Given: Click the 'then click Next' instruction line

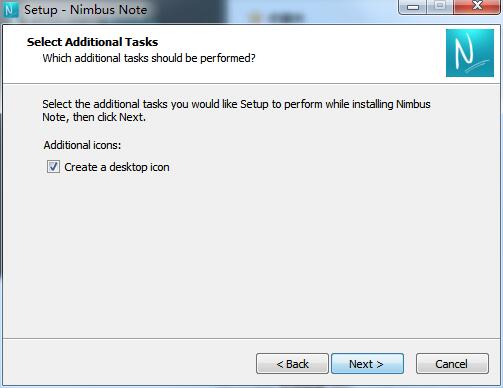Looking at the screenshot, I should click(x=94, y=117).
